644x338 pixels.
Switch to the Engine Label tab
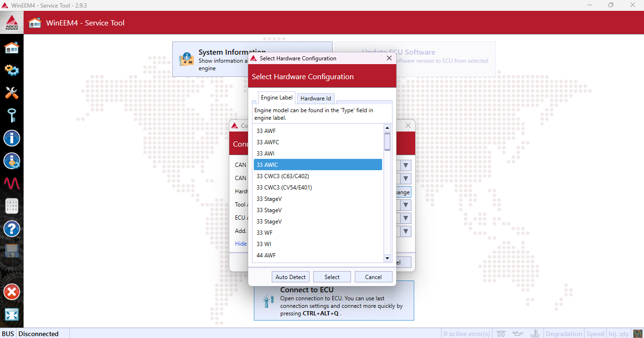click(277, 98)
